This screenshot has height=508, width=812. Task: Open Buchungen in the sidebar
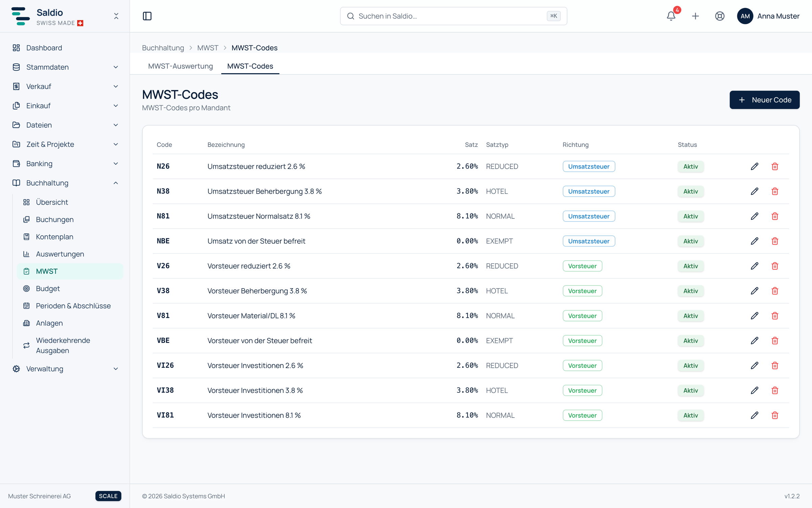70,219
